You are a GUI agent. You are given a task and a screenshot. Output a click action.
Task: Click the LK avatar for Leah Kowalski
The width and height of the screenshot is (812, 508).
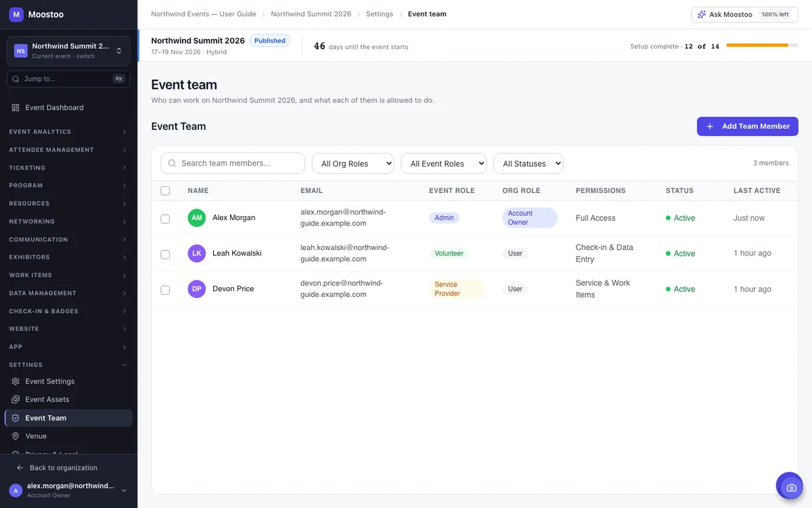pyautogui.click(x=196, y=253)
